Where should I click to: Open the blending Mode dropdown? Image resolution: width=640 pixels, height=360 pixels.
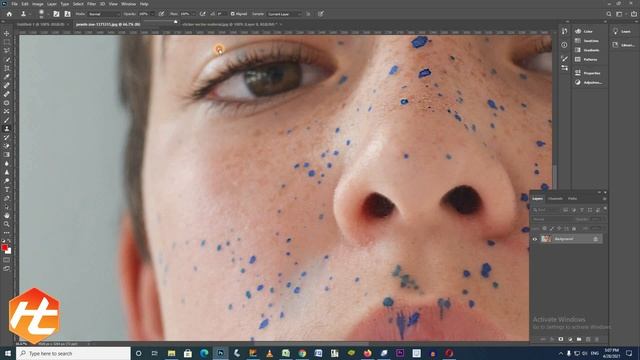[x=104, y=14]
